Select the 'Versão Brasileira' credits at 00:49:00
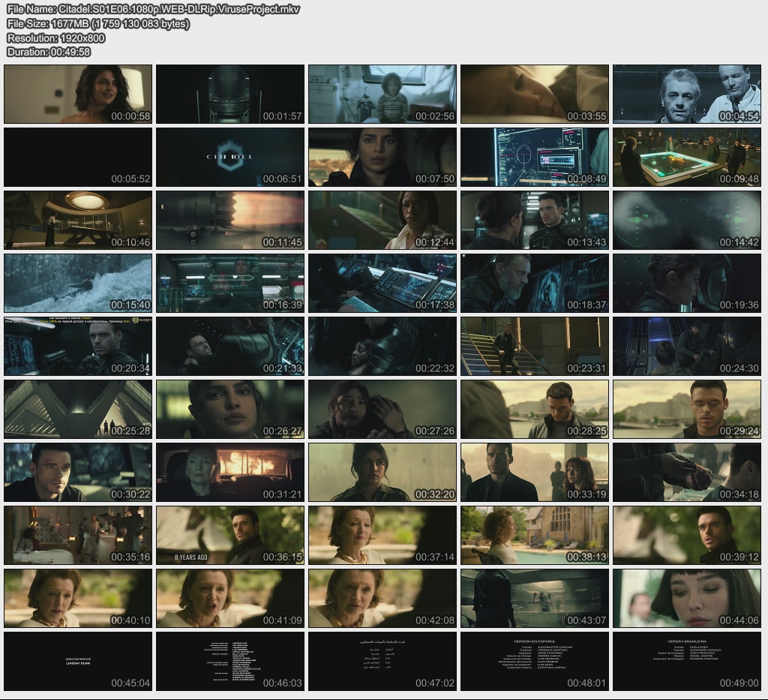This screenshot has width=768, height=700. tap(687, 661)
